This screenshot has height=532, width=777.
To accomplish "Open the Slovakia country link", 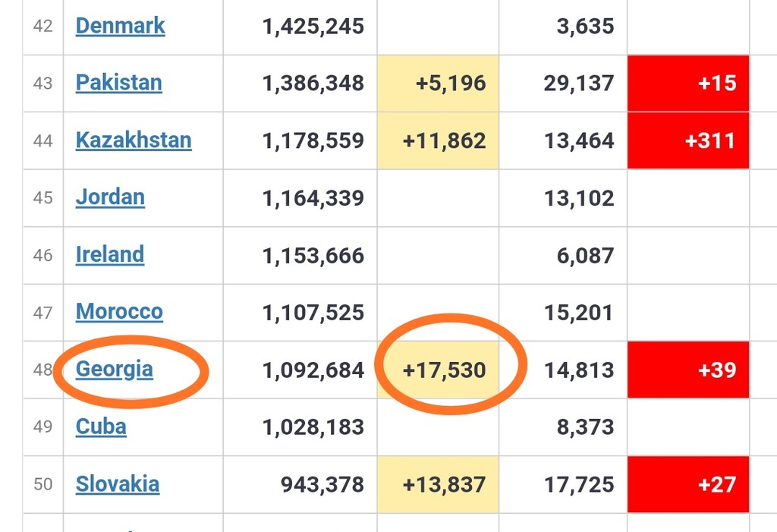I will click(118, 484).
